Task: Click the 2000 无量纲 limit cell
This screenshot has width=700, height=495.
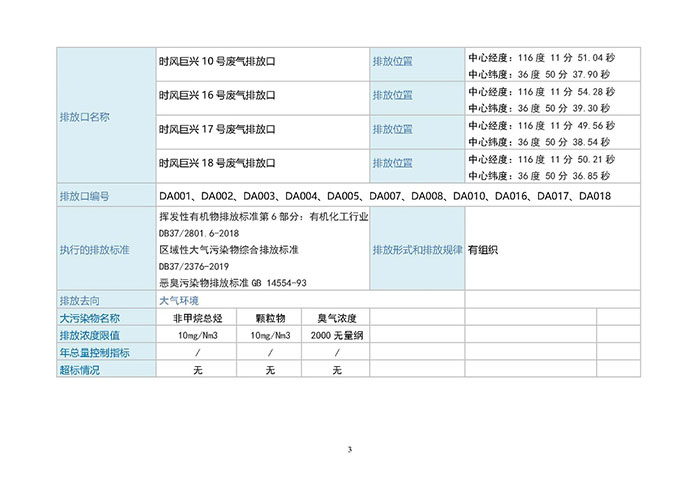Action: 336,334
